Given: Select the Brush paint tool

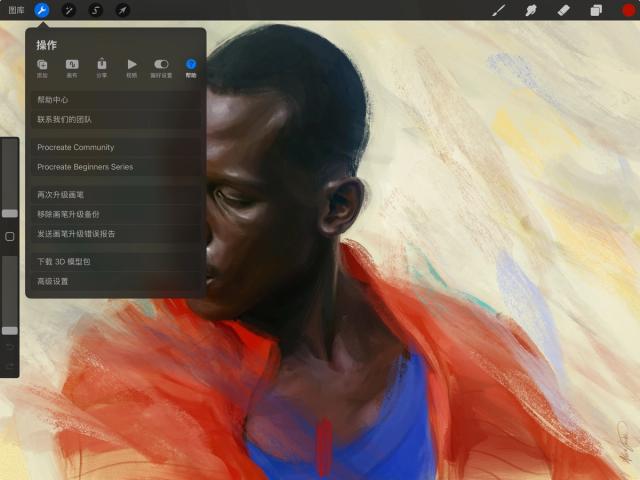Looking at the screenshot, I should pos(499,10).
